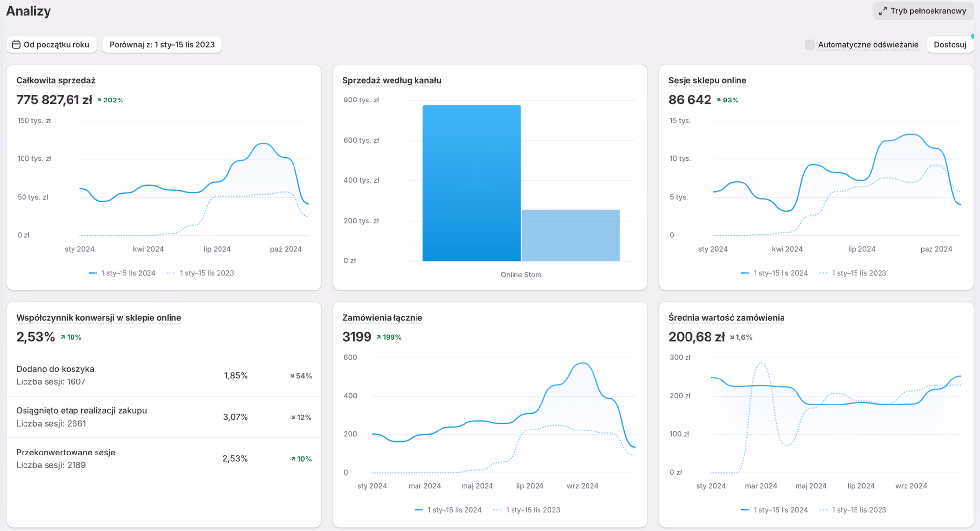Enable Automatyczne odświeżanie checkbox
The image size is (980, 531).
point(809,45)
